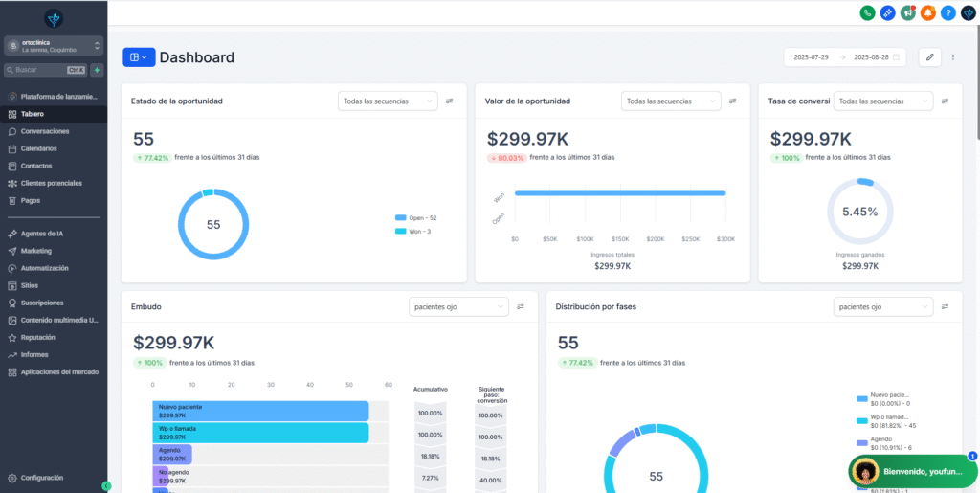Click the blue sparkle icon in top bar
The height and width of the screenshot is (493, 980).
click(888, 13)
